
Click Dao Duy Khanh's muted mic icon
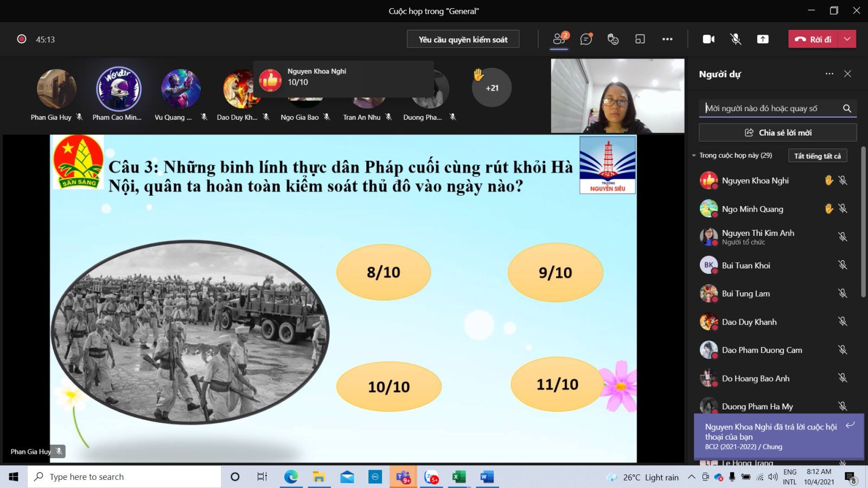pos(843,322)
